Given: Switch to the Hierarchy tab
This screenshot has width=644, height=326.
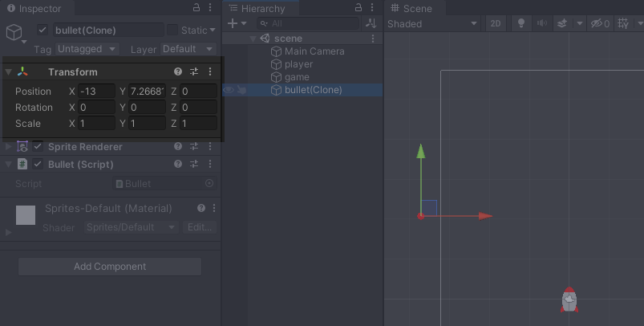Looking at the screenshot, I should coord(257,8).
